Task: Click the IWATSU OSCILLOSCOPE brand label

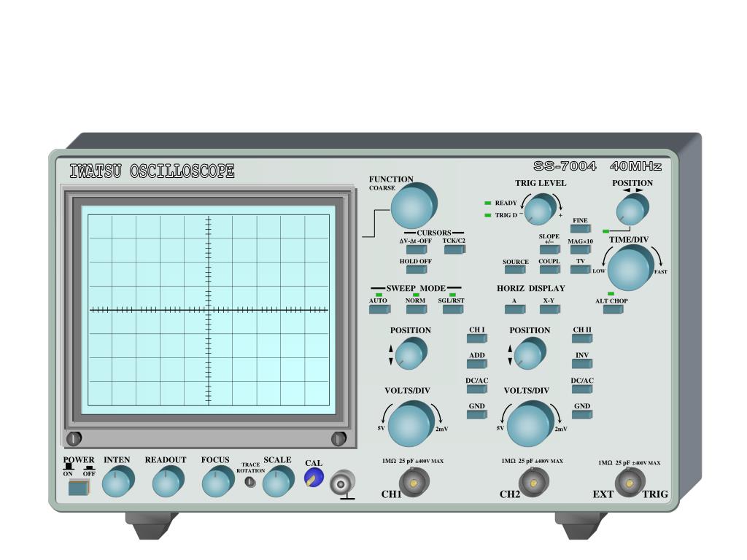Action: [152, 171]
